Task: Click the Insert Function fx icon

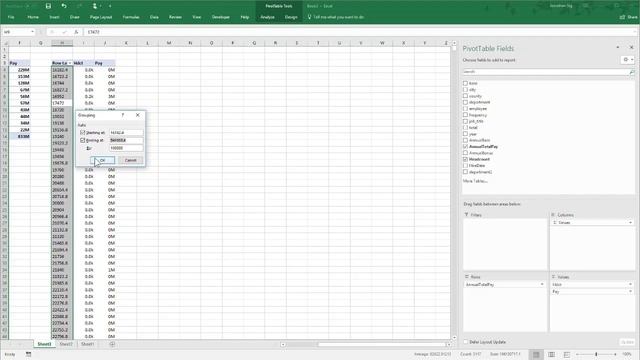Action: pos(76,32)
